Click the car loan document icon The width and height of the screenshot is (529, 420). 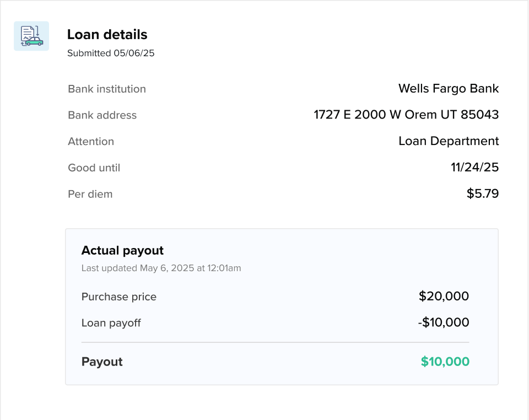click(31, 35)
